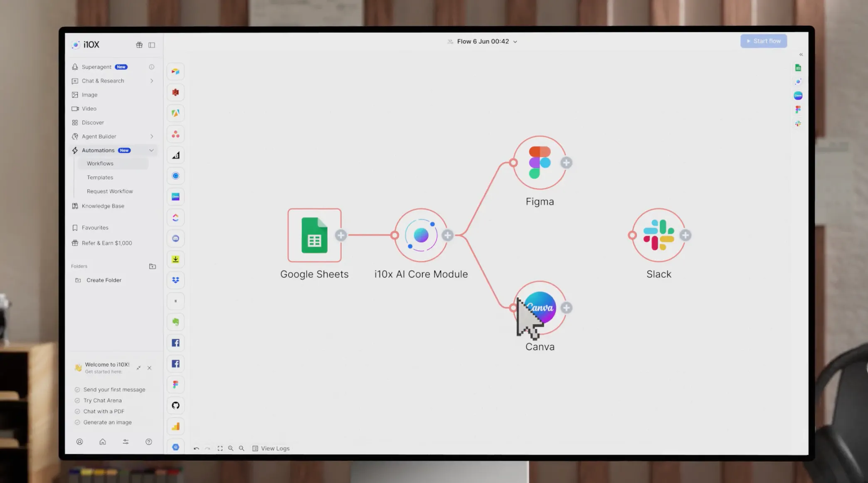This screenshot has height=483, width=868.
Task: Click the undo arrow in canvas toolbar
Action: (196, 448)
